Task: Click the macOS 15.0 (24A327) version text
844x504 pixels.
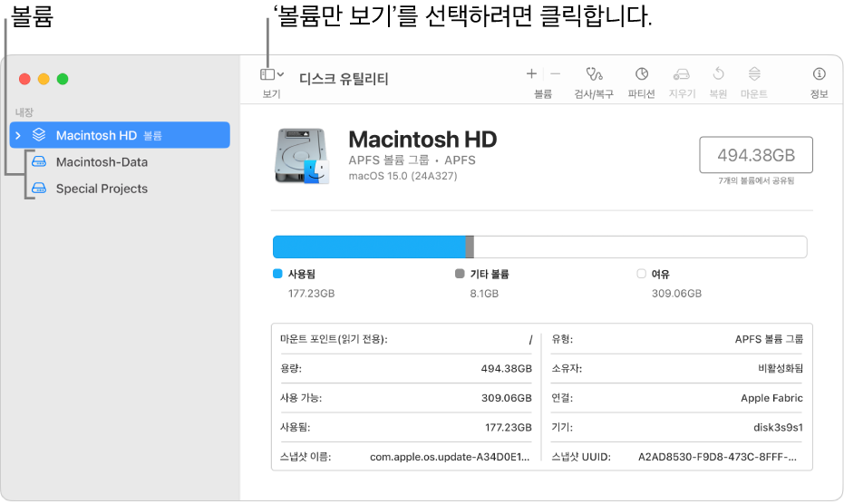Action: click(403, 176)
